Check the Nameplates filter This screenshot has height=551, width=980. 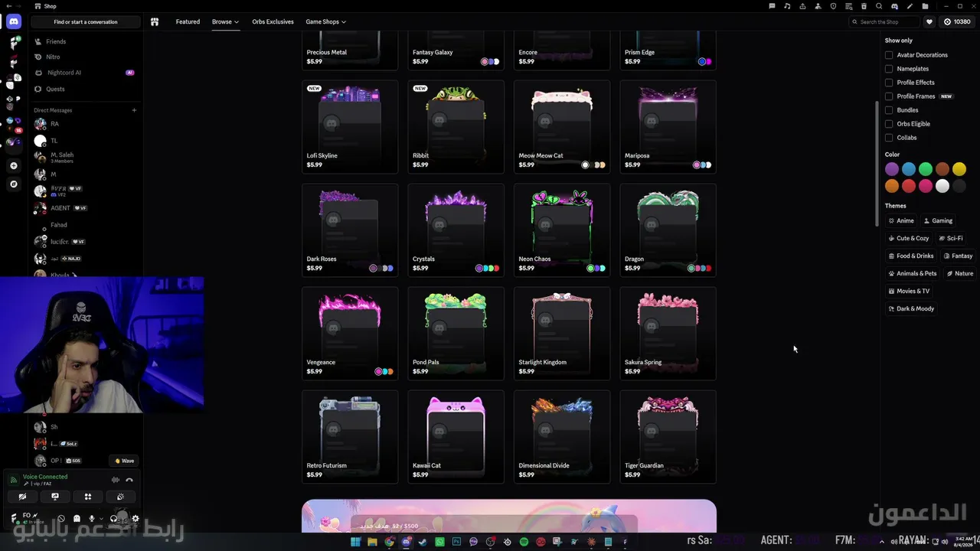point(889,69)
